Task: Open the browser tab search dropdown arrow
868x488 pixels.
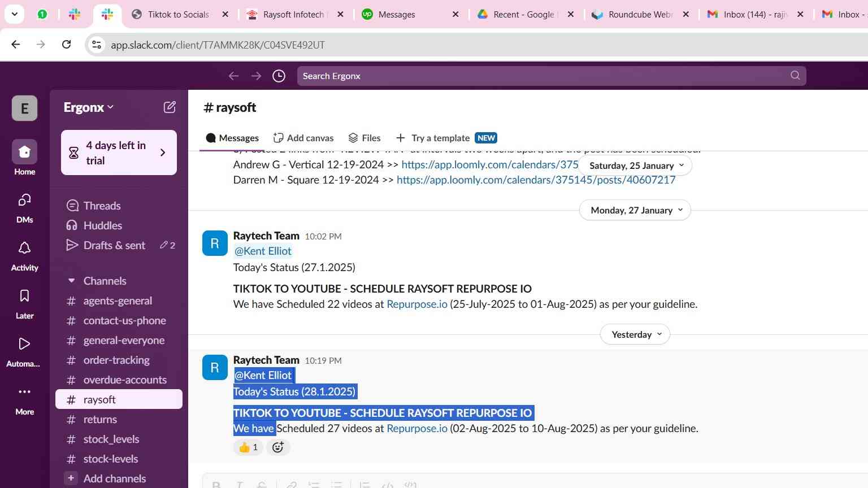Action: point(14,14)
